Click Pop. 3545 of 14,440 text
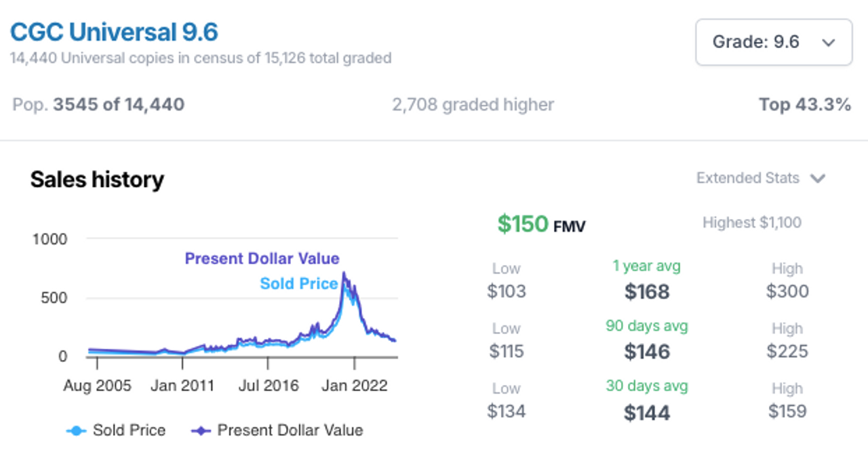The width and height of the screenshot is (868, 467). pyautogui.click(x=98, y=105)
